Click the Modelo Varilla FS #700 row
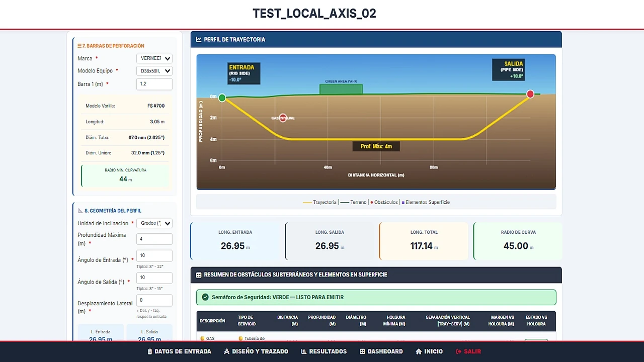Screen dimensions: 644x362 (x=125, y=106)
